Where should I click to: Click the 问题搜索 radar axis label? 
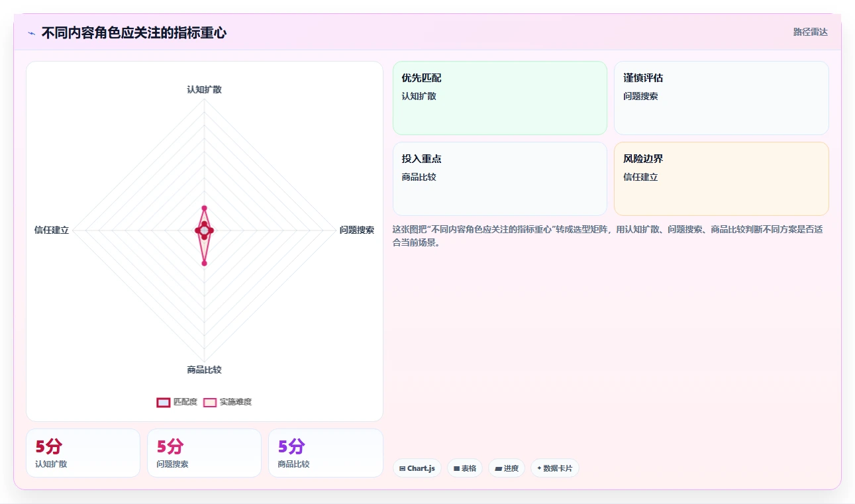357,230
